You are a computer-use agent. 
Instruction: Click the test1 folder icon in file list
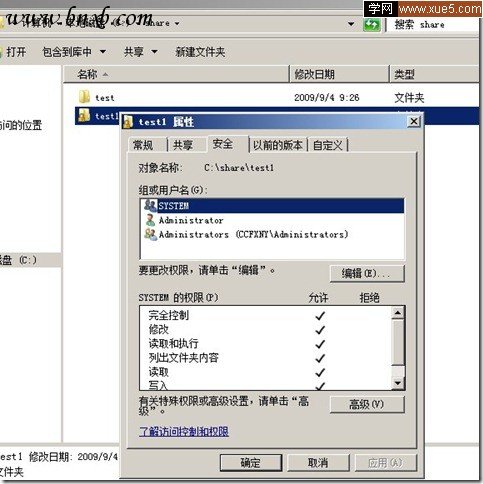click(x=84, y=115)
